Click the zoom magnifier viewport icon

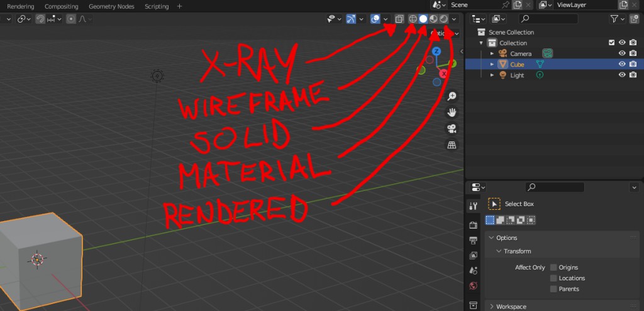(x=452, y=96)
